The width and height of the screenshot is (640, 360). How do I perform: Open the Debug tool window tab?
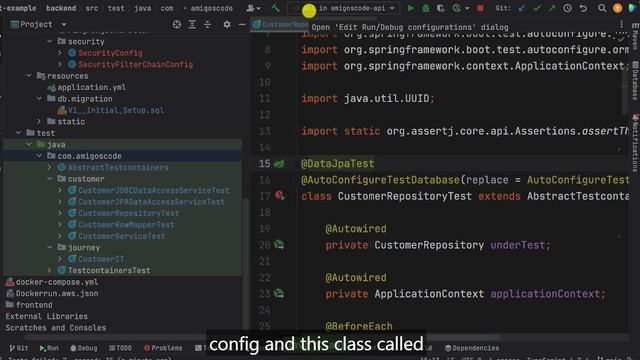pos(84,348)
